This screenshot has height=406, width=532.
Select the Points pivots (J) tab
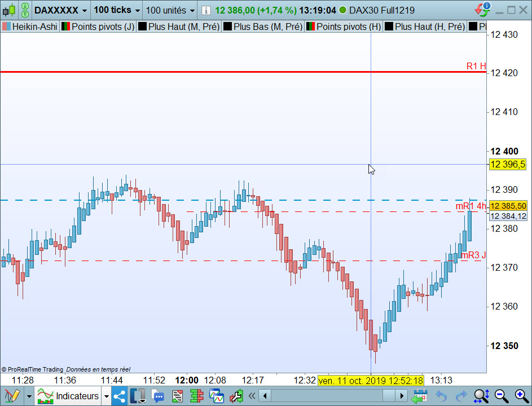[98, 27]
